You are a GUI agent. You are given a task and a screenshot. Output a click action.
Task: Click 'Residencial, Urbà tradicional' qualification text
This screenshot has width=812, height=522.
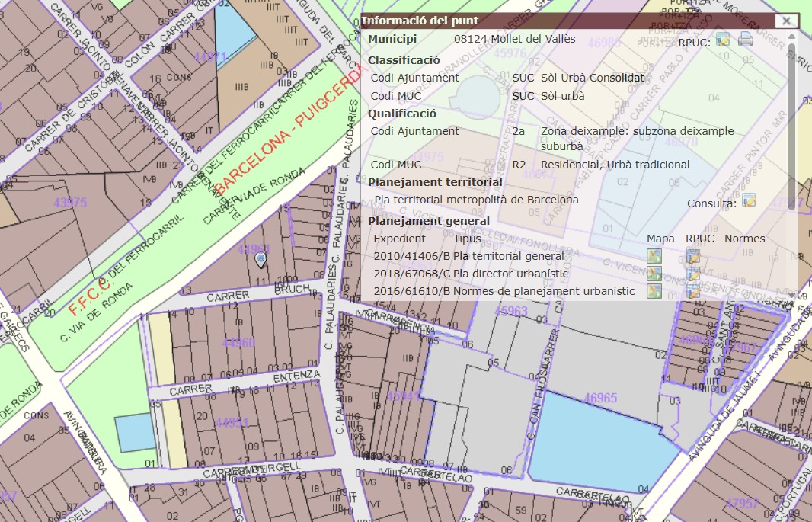tap(615, 165)
